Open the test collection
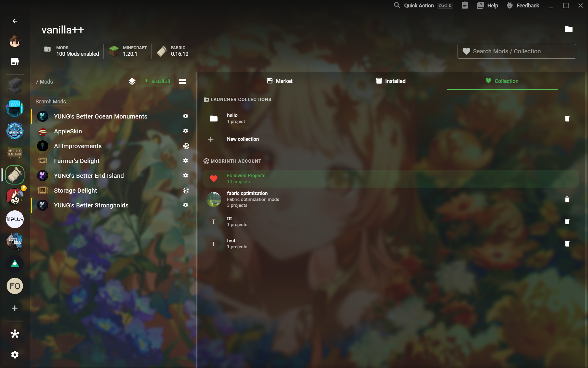 tap(391, 244)
